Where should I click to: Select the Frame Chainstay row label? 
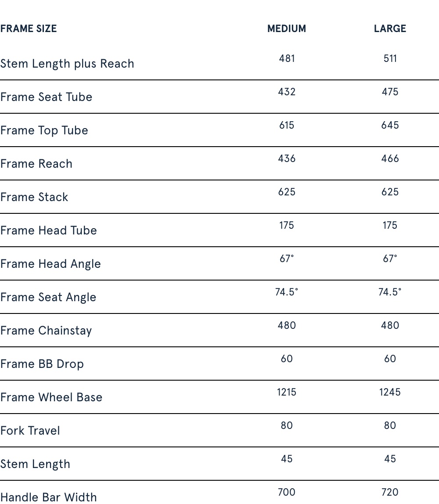46,331
